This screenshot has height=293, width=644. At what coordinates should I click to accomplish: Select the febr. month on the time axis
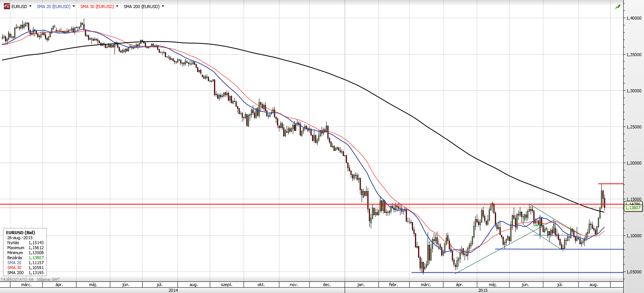click(x=393, y=285)
